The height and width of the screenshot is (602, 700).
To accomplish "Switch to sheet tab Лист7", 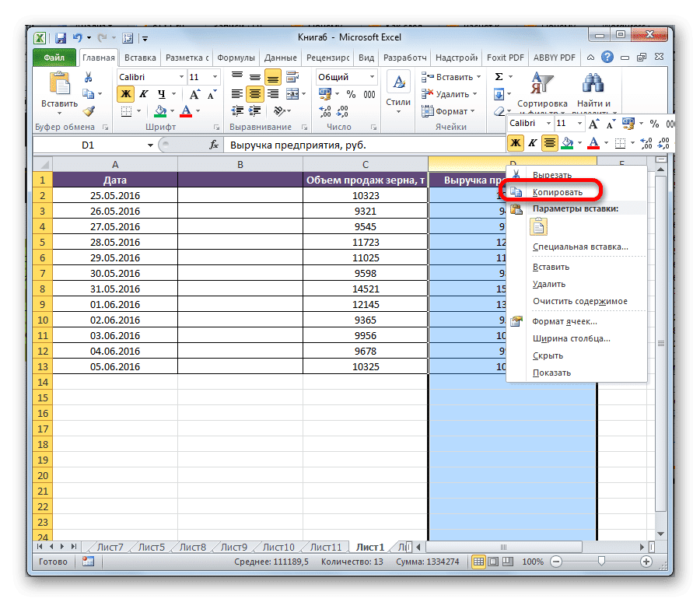I will [110, 547].
